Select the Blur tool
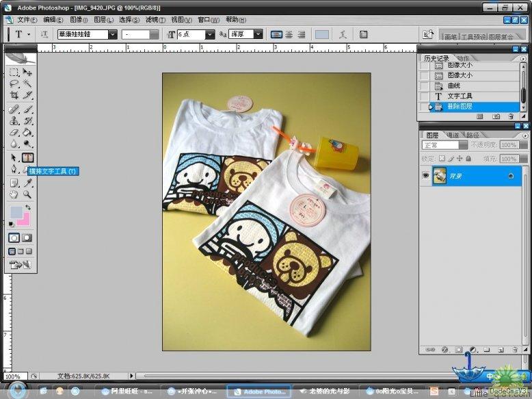The image size is (532, 399). (14, 143)
